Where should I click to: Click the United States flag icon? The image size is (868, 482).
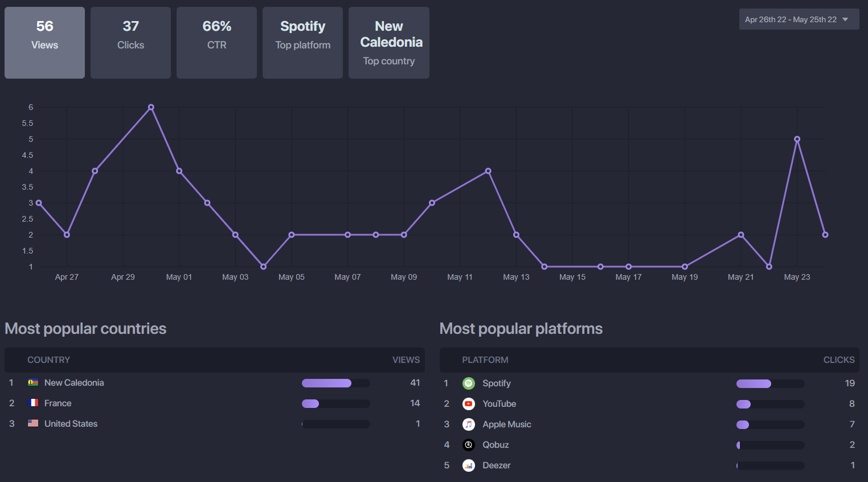pyautogui.click(x=33, y=423)
